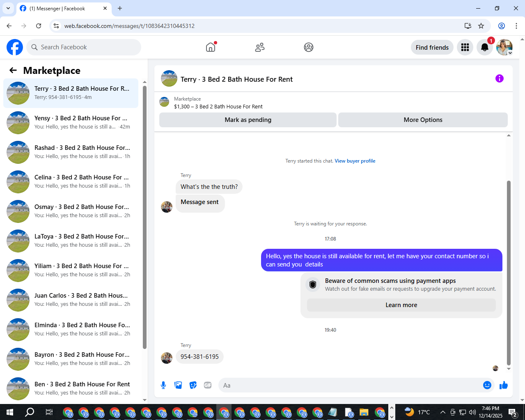
Task: Go back using Marketplace back arrow
Action: coord(13,70)
